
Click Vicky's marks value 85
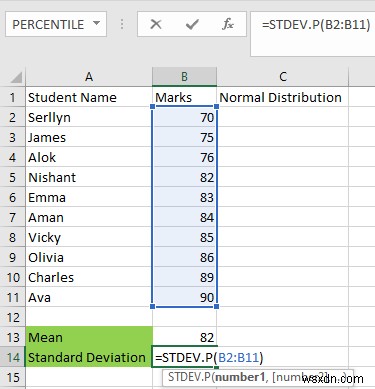click(185, 237)
